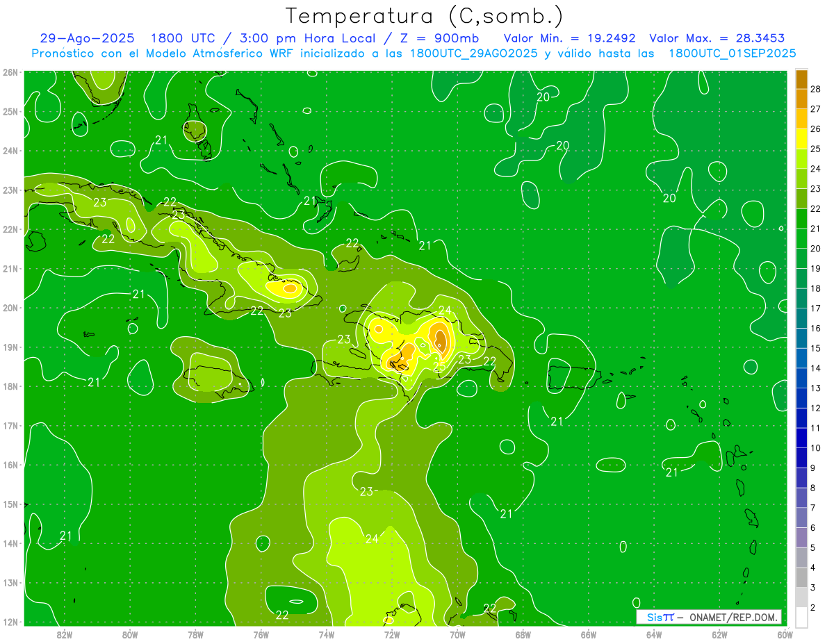Click the 18N latitude axis label
The image size is (834, 644).
10,386
